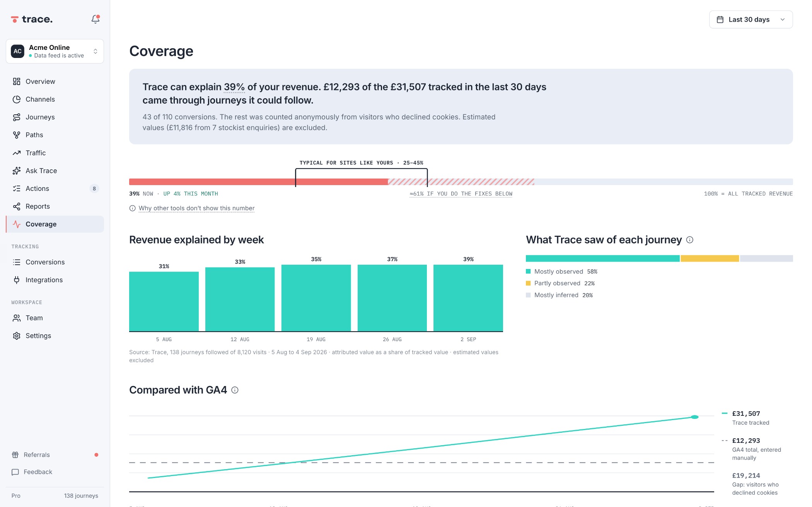
Task: Click the Overview grid icon
Action: [x=17, y=82]
